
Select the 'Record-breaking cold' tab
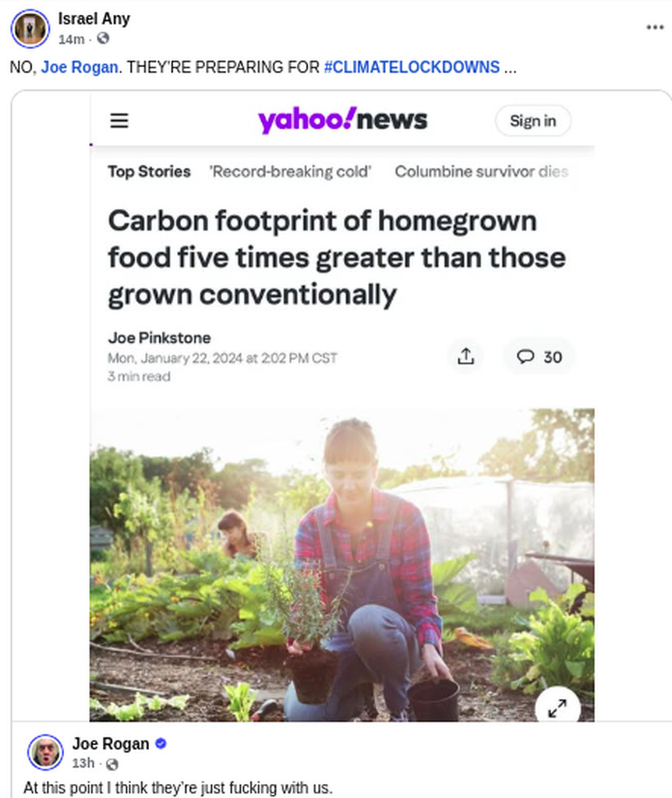[290, 171]
